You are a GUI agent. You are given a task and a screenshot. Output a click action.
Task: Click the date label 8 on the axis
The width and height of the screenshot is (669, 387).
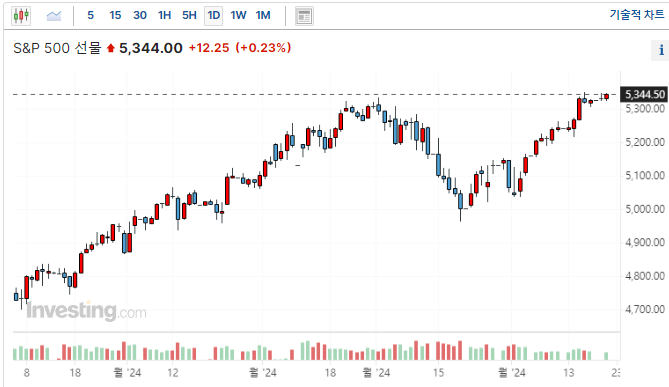click(26, 373)
